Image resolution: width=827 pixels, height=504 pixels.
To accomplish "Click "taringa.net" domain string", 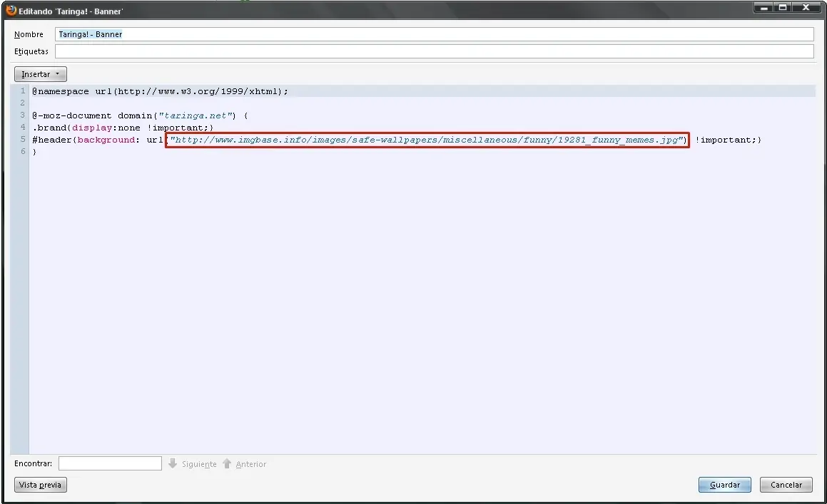I will tap(196, 115).
